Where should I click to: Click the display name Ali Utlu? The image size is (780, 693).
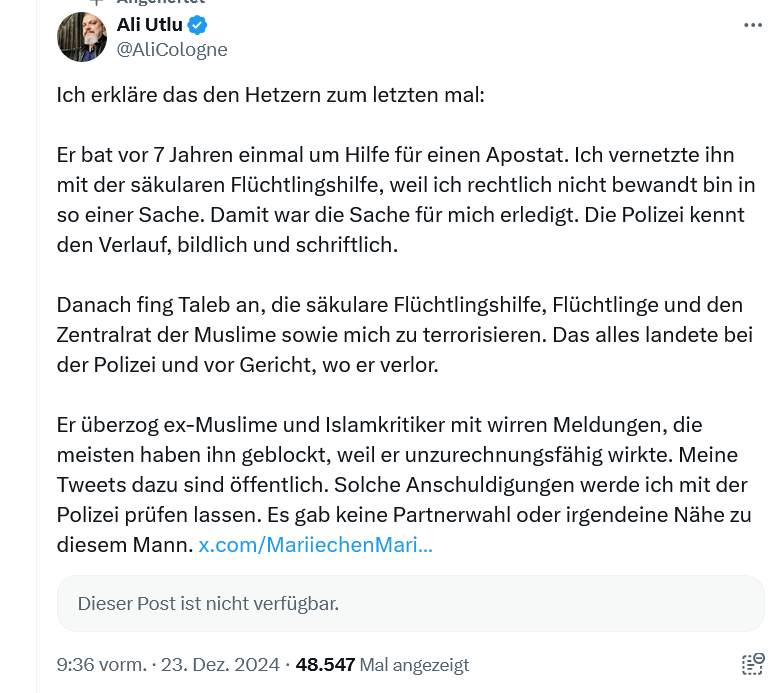tap(149, 25)
